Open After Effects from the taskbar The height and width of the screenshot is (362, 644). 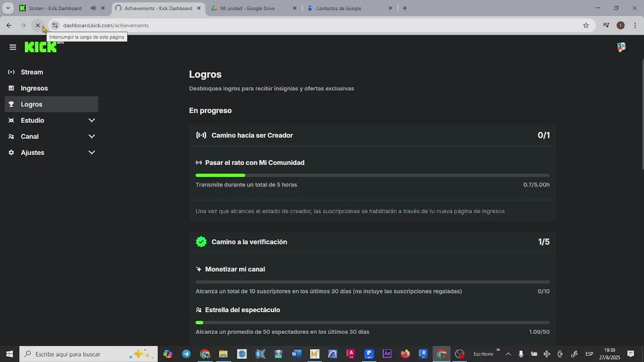(x=387, y=354)
